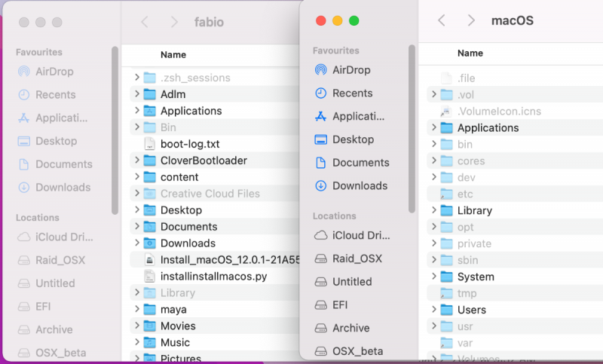This screenshot has width=603, height=364.
Task: Sort by Name column in macOS window
Action: pyautogui.click(x=470, y=53)
